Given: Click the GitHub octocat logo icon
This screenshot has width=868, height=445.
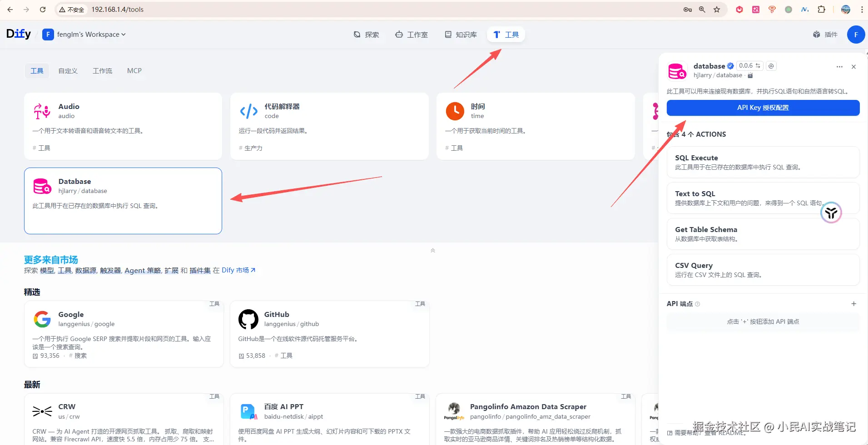Looking at the screenshot, I should click(248, 319).
